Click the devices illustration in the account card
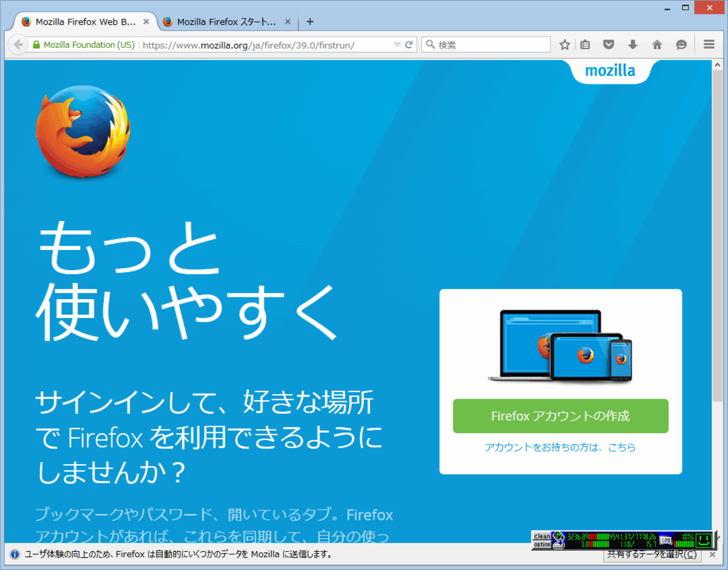 point(561,346)
